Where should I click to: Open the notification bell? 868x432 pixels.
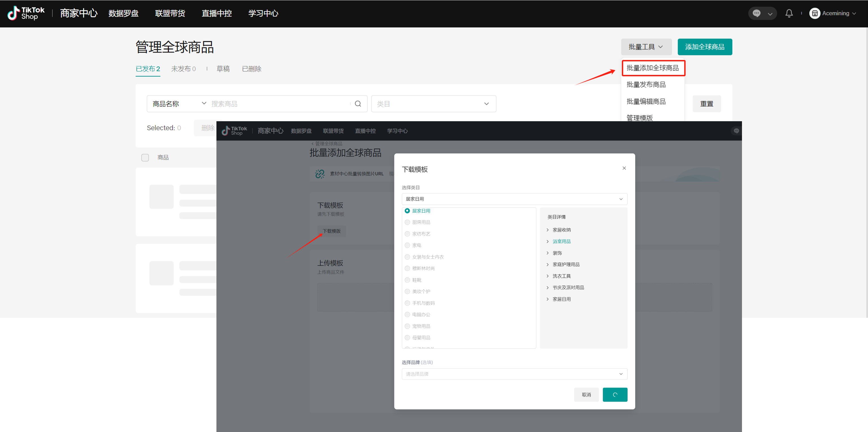(789, 13)
